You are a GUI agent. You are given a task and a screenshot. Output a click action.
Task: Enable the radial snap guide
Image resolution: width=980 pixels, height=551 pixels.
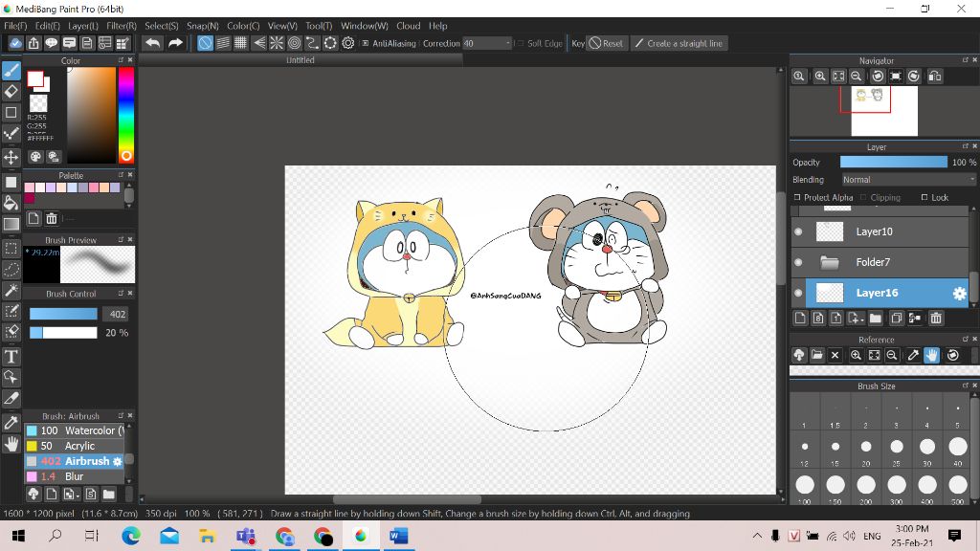[277, 43]
